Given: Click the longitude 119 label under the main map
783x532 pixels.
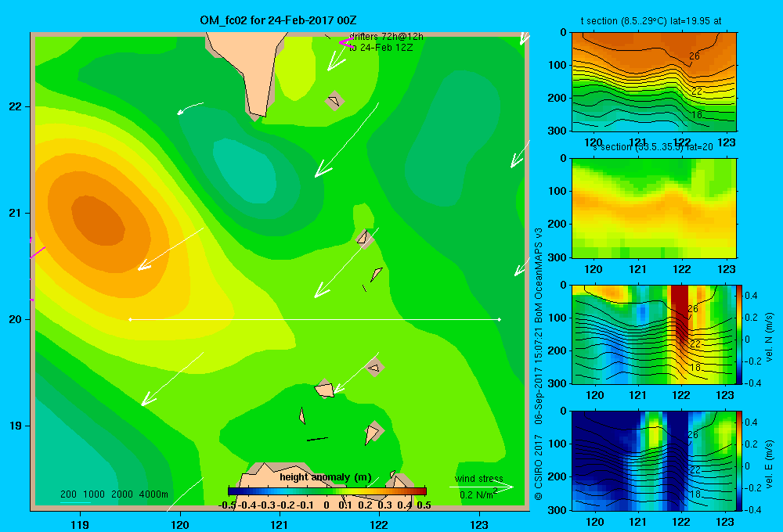Looking at the screenshot, I should 80,524.
